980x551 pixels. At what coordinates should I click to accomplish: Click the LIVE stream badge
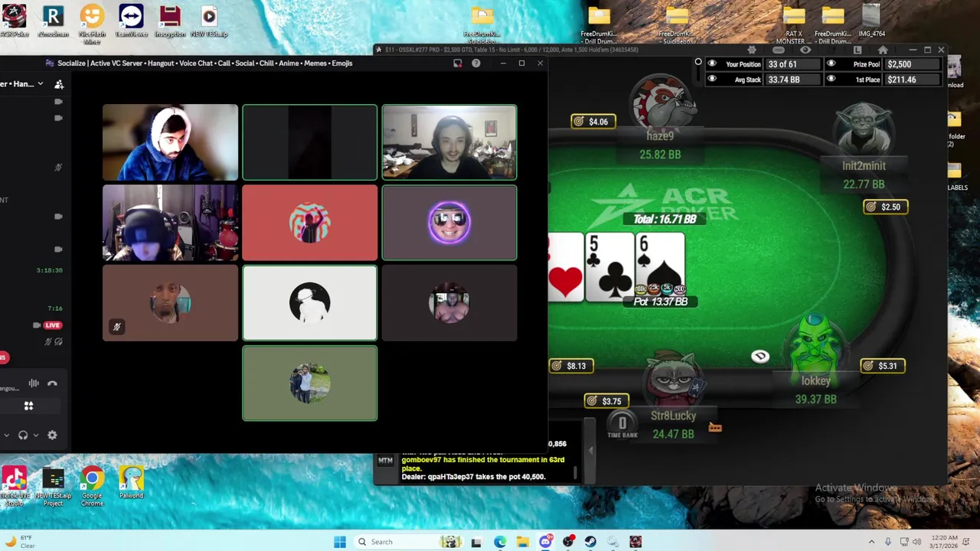coord(52,325)
